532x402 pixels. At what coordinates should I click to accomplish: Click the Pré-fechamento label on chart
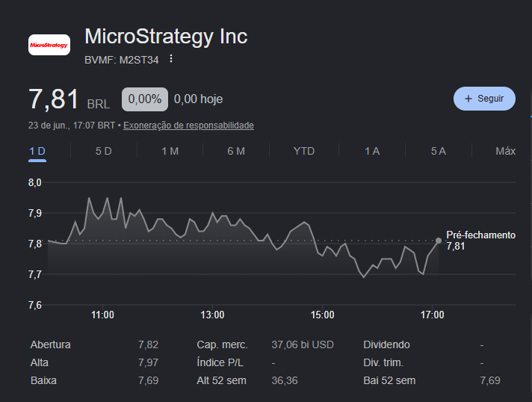tap(480, 235)
